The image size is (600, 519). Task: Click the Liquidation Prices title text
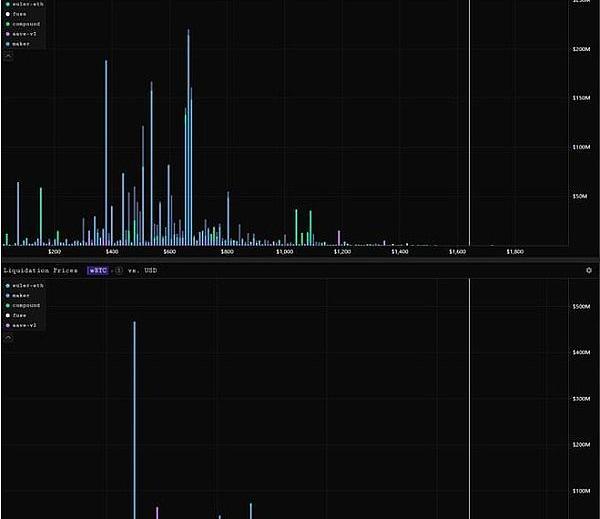(40, 270)
